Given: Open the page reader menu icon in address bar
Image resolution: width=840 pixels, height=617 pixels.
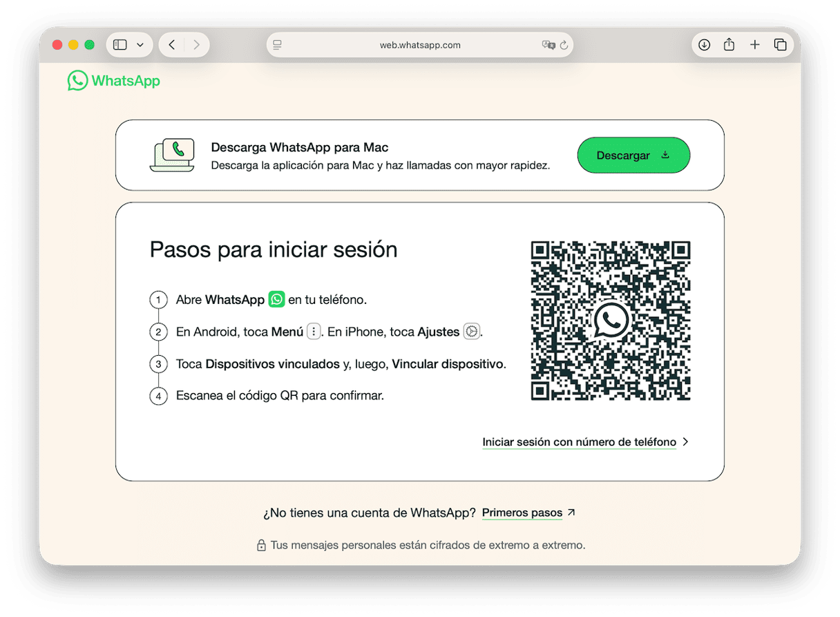Looking at the screenshot, I should coord(278,45).
